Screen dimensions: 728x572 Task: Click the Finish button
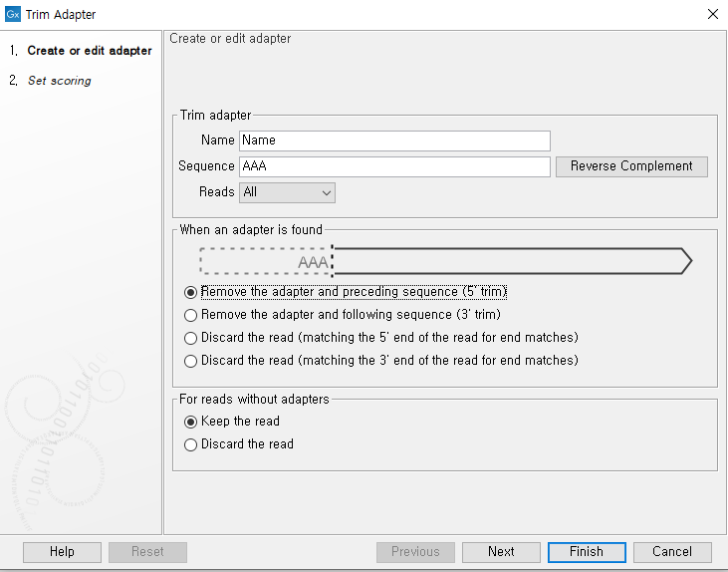(x=587, y=552)
